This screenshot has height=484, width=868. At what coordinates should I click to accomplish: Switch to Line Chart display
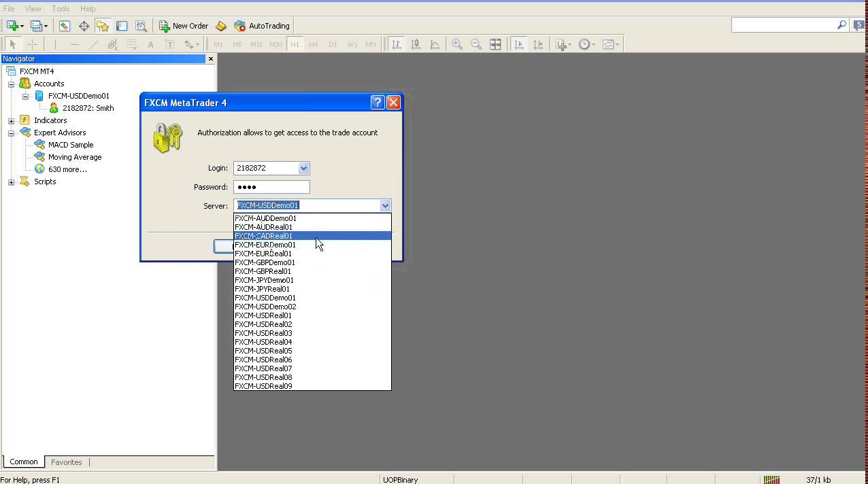pyautogui.click(x=435, y=44)
